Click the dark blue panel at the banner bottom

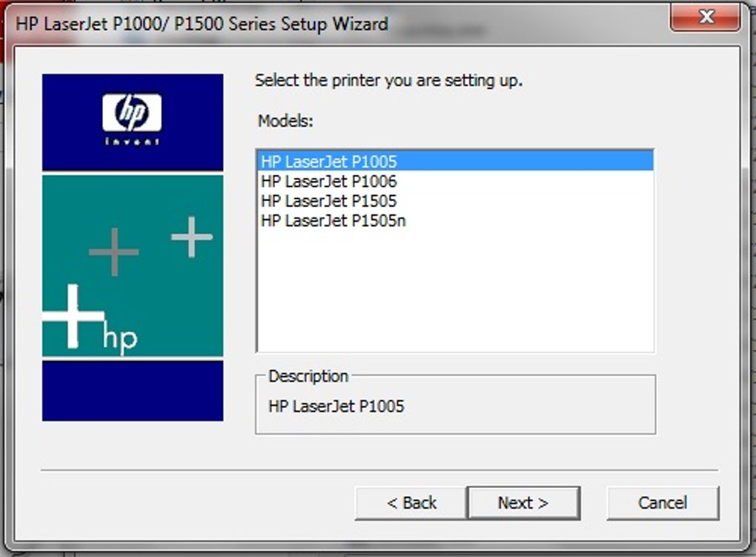point(132,390)
